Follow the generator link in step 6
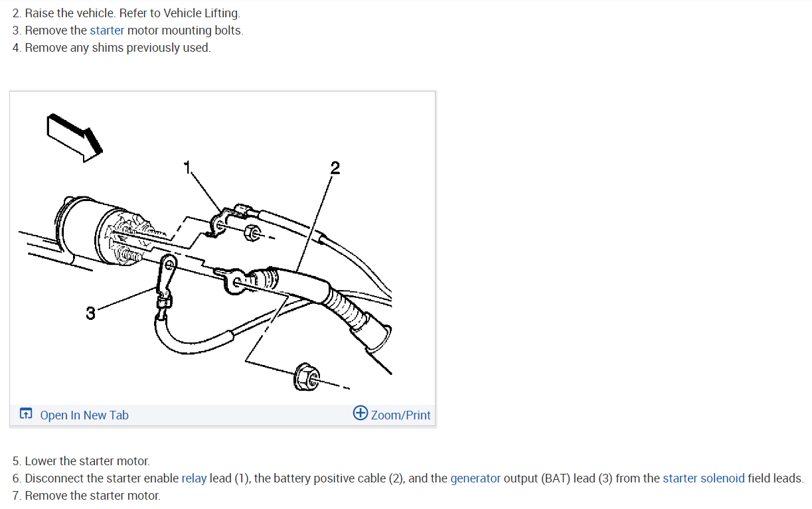This screenshot has width=812, height=509. click(x=475, y=478)
